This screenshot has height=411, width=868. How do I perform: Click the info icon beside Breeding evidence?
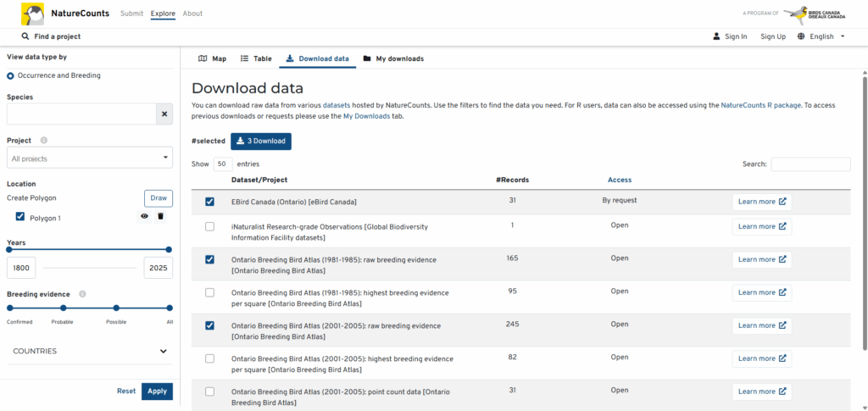pos(82,294)
